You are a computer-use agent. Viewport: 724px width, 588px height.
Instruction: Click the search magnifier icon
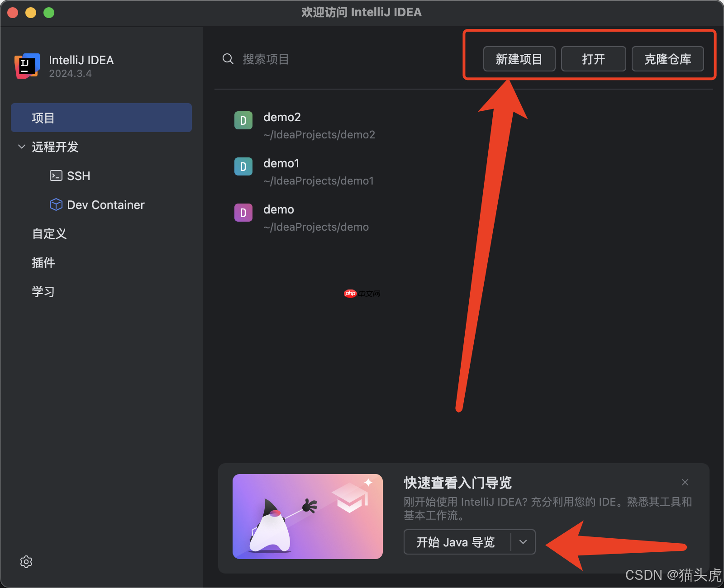coord(228,59)
